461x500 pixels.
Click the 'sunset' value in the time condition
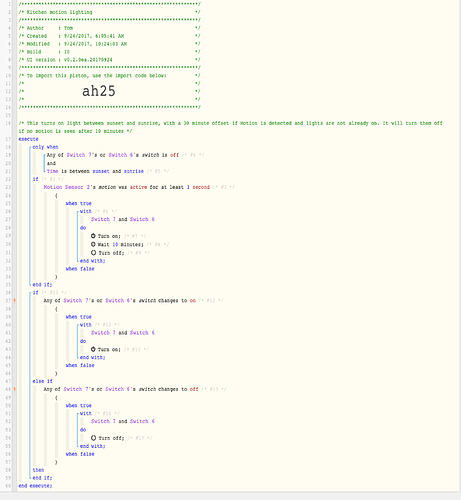(101, 171)
